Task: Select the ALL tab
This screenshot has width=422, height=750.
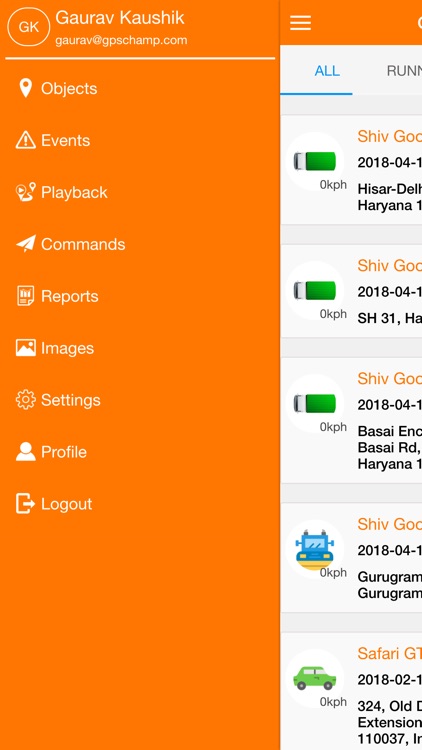Action: (x=327, y=71)
